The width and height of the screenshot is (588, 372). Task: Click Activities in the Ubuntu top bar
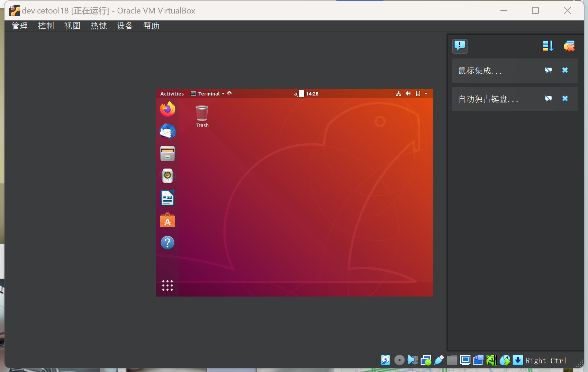tap(172, 94)
